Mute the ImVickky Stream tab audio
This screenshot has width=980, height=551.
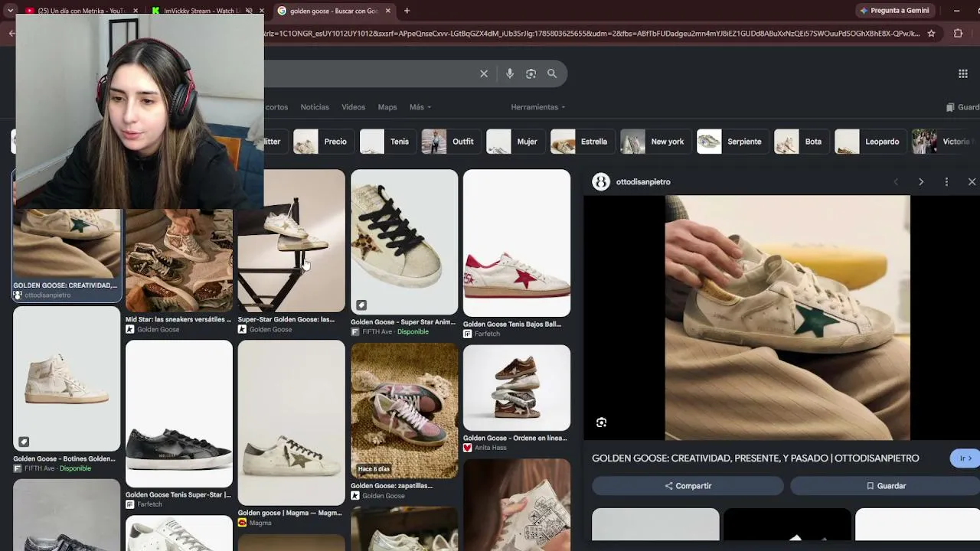[x=249, y=11]
